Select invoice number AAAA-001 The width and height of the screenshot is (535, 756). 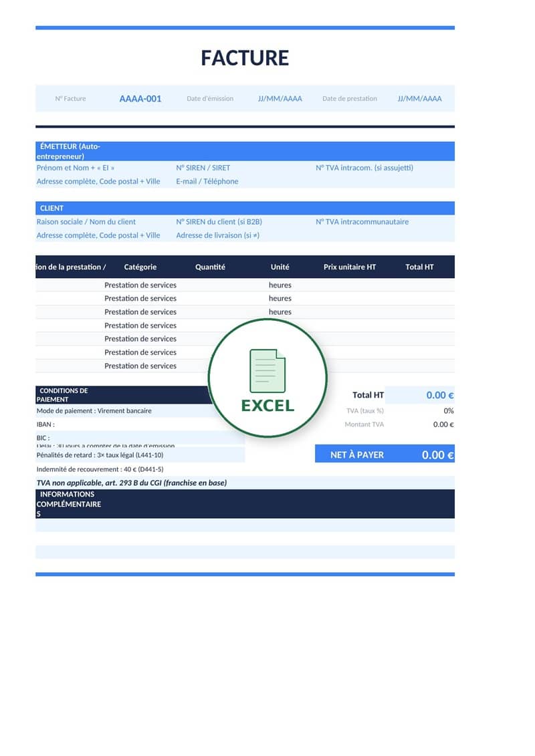tap(140, 98)
